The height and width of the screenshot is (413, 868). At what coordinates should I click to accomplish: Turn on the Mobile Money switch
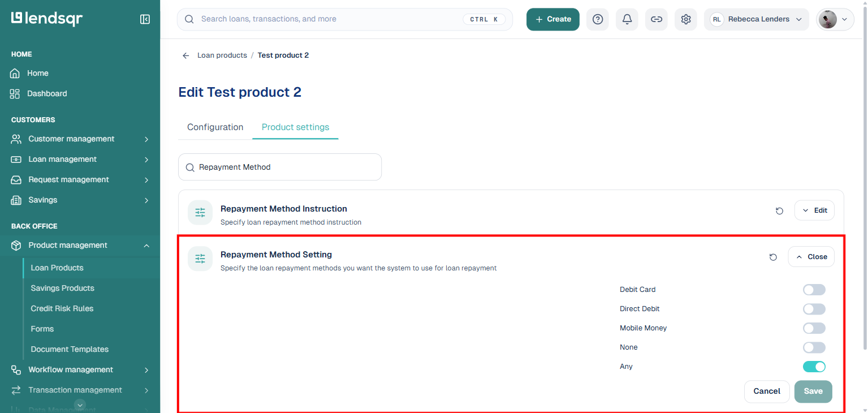click(x=814, y=328)
